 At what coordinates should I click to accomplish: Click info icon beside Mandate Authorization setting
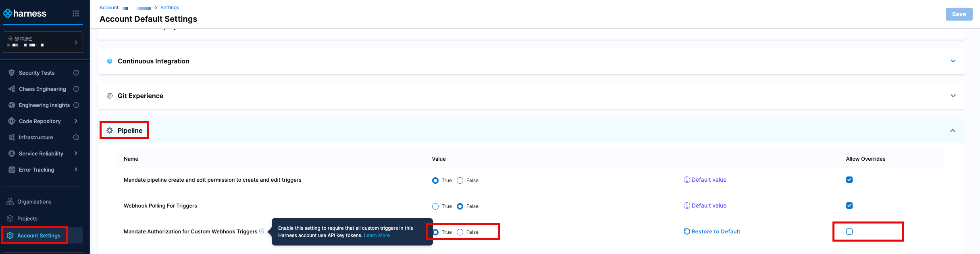pos(262,231)
